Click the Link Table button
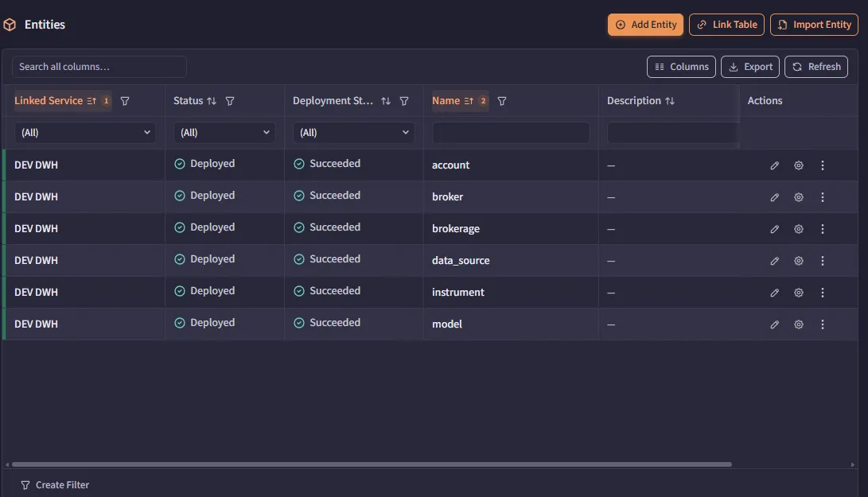 (x=727, y=25)
